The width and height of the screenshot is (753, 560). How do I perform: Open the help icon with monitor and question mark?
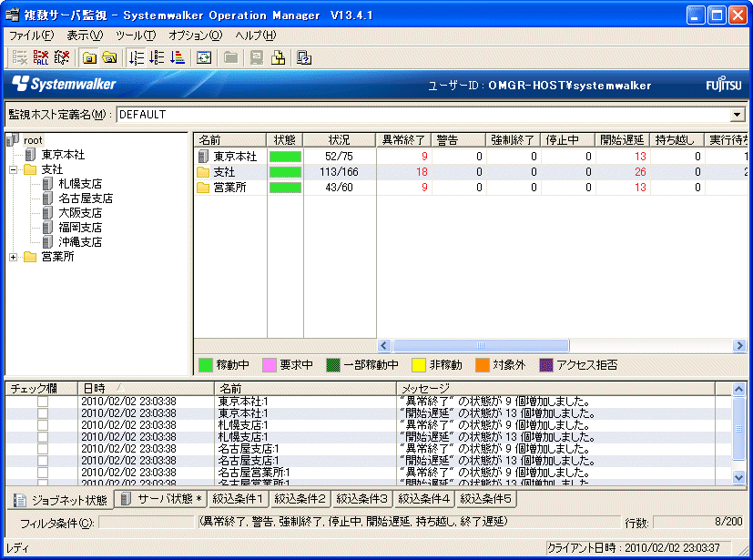(304, 57)
